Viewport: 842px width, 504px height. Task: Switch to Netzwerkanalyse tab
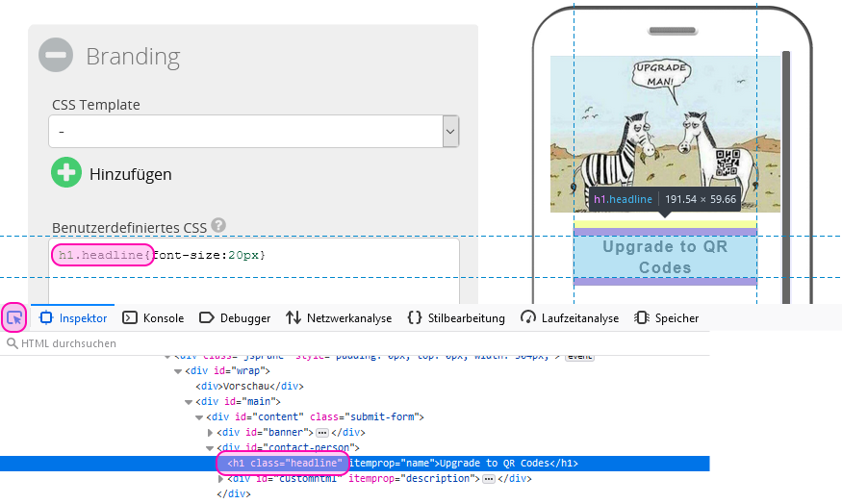coord(339,318)
